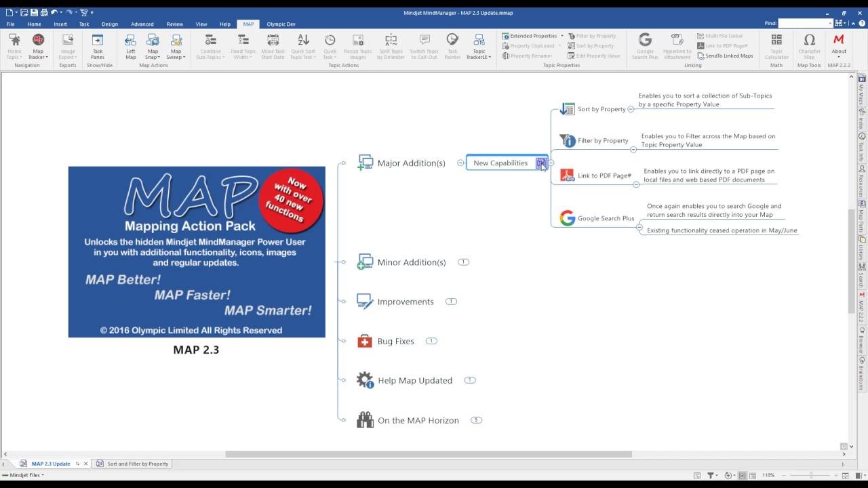
Task: Click the undo arrow in quick access toolbar
Action: point(54,12)
